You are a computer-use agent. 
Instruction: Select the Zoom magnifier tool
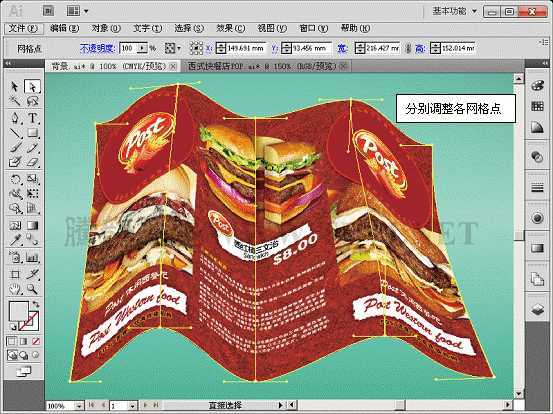click(x=32, y=289)
